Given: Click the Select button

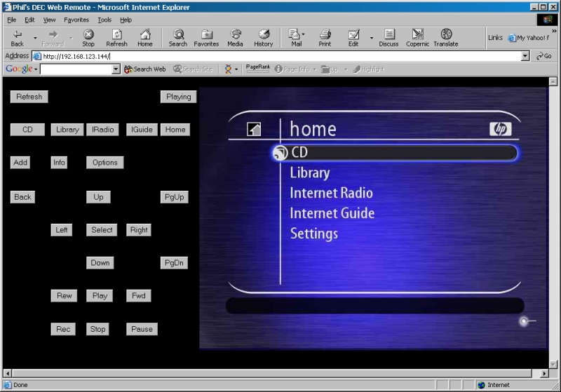Looking at the screenshot, I should click(102, 230).
